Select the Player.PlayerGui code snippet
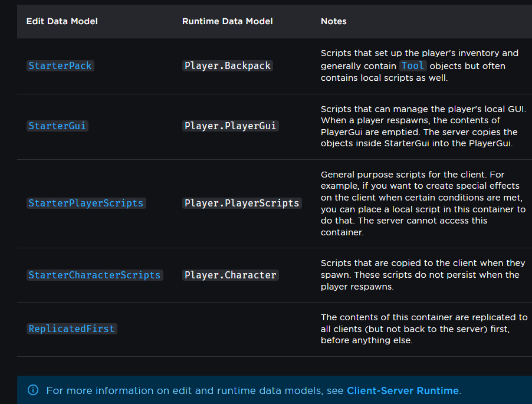 230,126
